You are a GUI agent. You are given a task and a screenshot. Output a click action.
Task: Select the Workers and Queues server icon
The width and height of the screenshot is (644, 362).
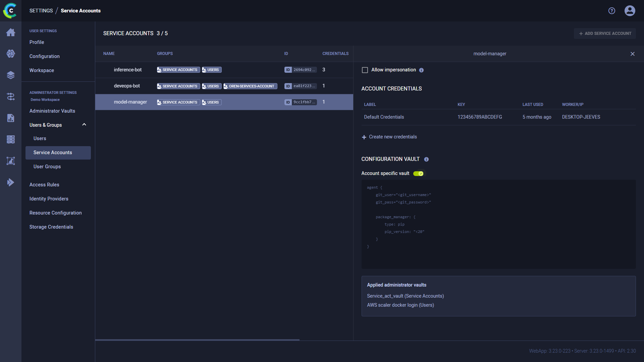coord(11,139)
